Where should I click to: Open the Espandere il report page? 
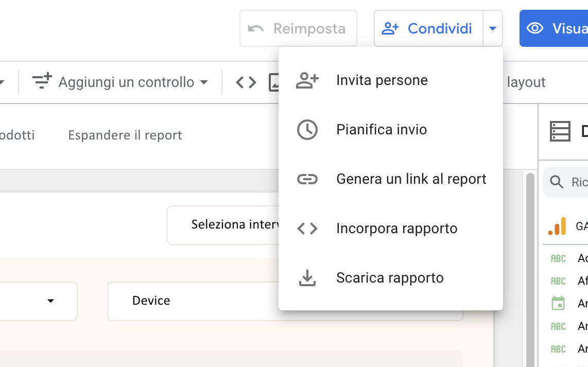pyautogui.click(x=125, y=135)
